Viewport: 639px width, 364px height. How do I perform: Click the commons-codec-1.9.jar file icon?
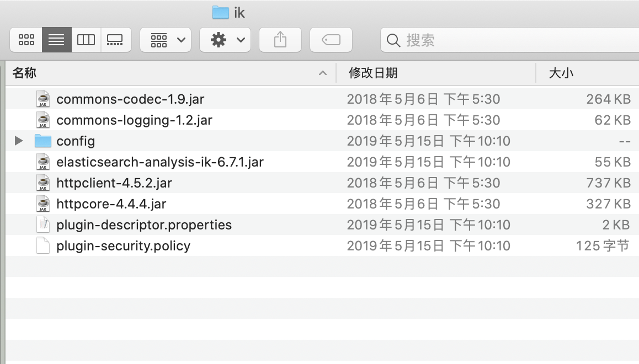[43, 99]
